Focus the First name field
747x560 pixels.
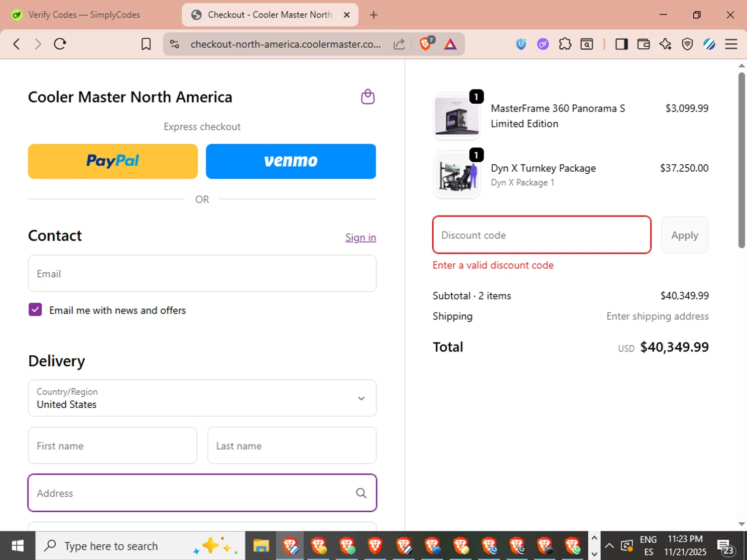(113, 446)
